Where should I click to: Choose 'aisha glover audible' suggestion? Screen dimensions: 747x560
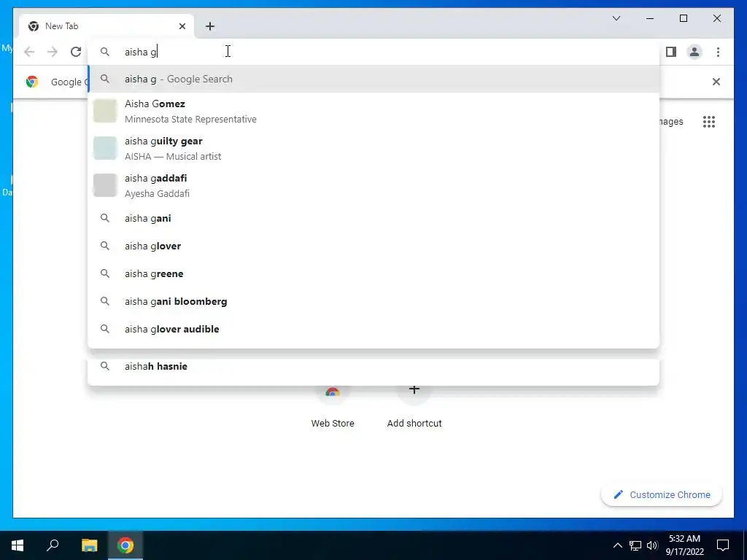pyautogui.click(x=373, y=329)
